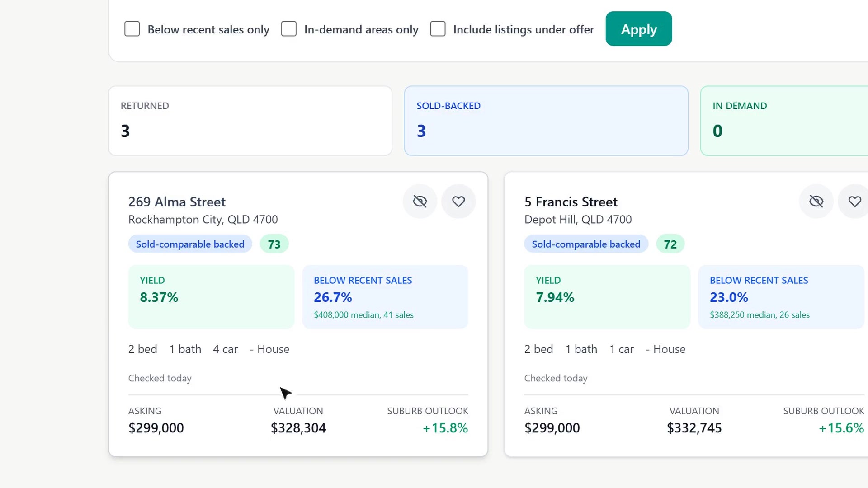The width and height of the screenshot is (868, 488).
Task: Click the 26.7% below recent sales value
Action: (x=333, y=297)
